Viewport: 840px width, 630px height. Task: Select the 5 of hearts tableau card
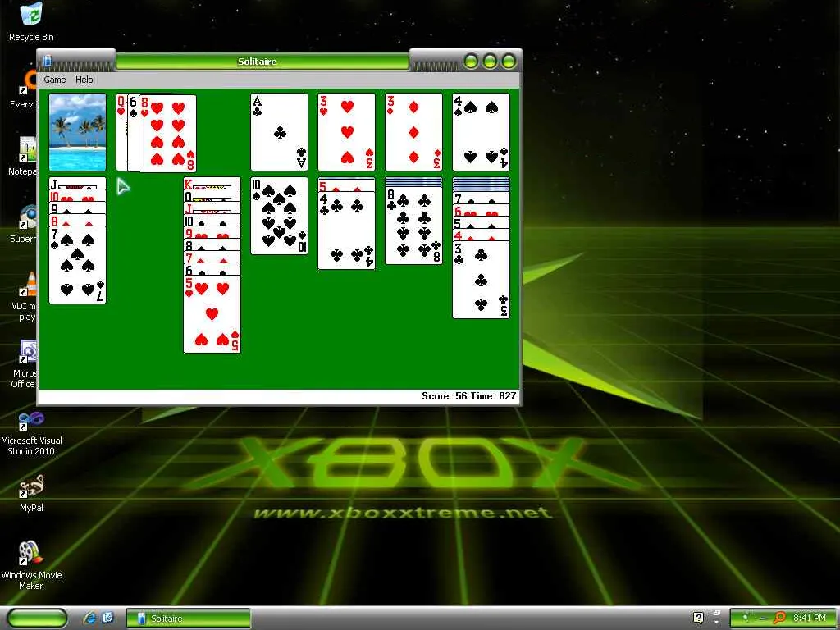(212, 314)
